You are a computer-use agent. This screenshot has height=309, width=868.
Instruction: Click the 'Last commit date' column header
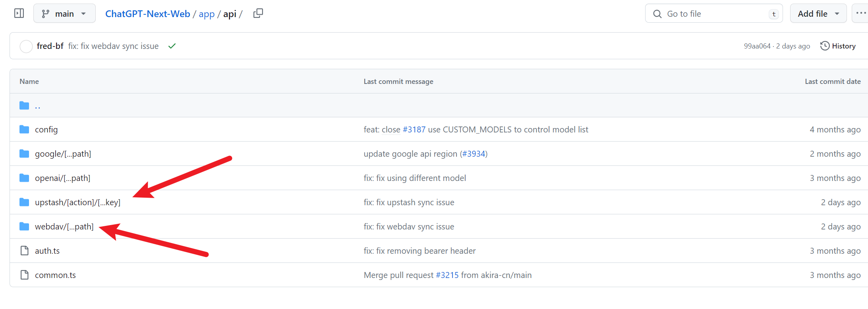(x=833, y=82)
